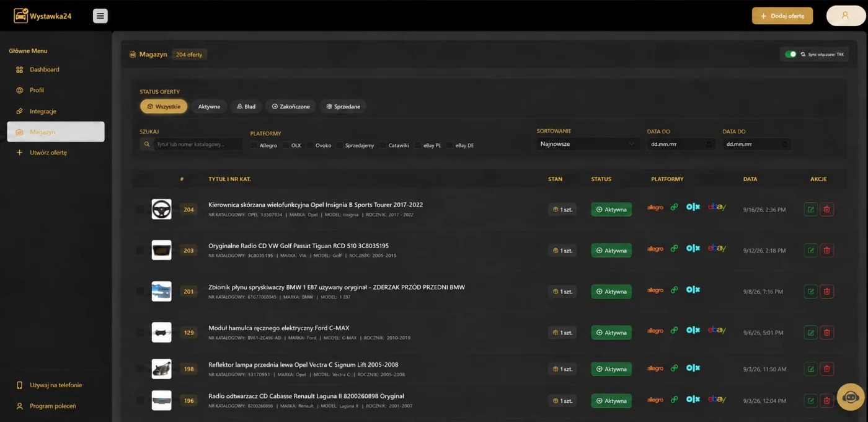Tick the OLX platform filter checkbox
The image size is (868, 422).
coord(285,145)
